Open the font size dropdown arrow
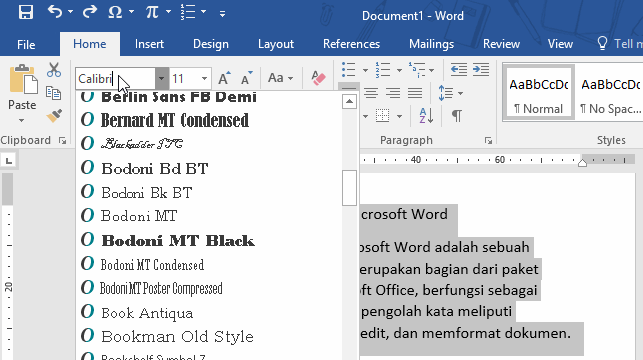643x360 pixels. tap(204, 78)
